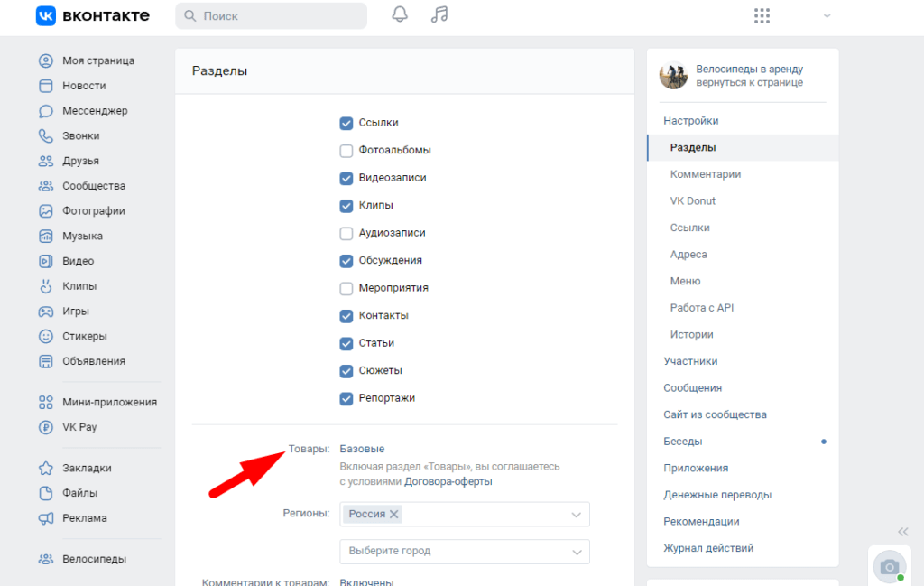The width and height of the screenshot is (924, 586).
Task: Enable the Фотоальбомы checkbox
Action: pos(346,151)
